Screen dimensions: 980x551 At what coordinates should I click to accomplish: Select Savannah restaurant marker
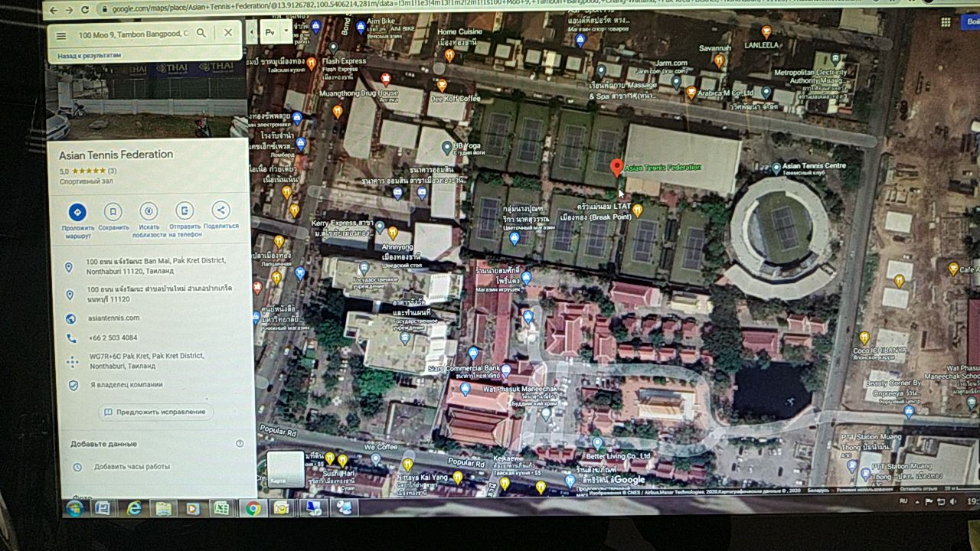719,60
